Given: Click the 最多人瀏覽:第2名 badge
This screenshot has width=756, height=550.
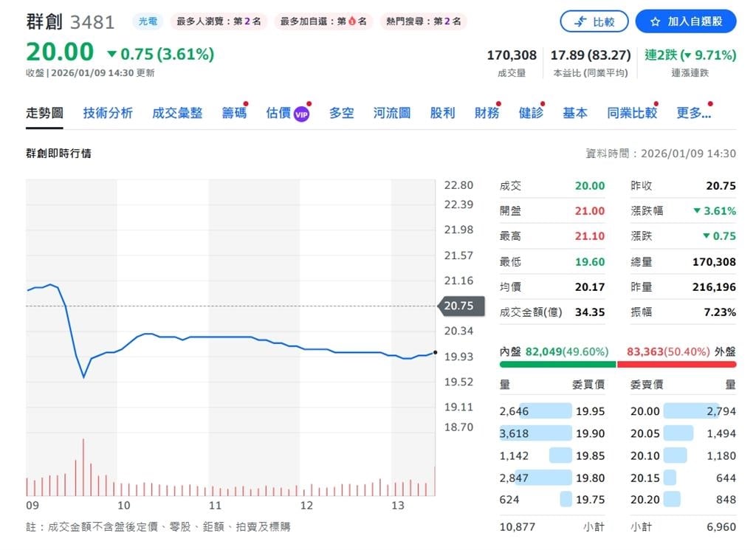Looking at the screenshot, I should coord(218,21).
